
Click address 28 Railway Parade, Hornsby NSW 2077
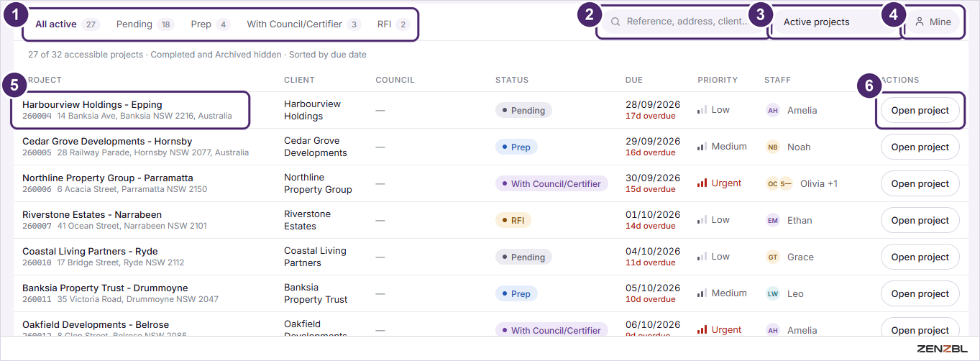tap(153, 152)
